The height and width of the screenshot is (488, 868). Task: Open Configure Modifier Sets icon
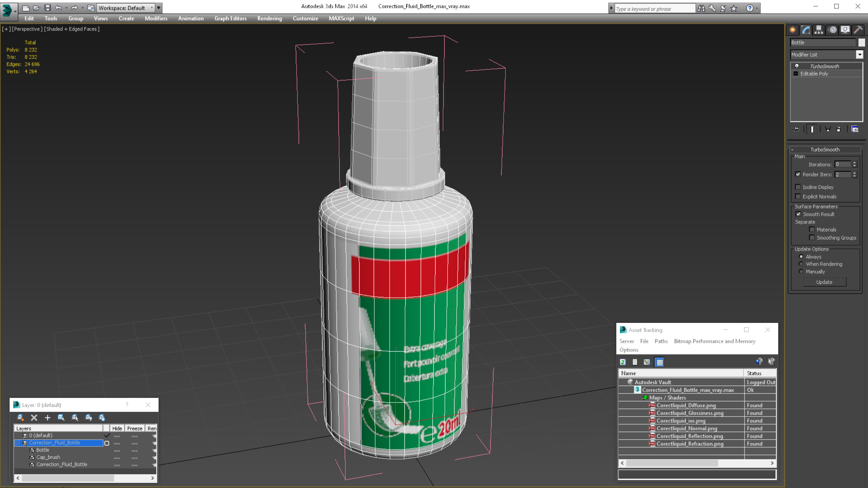(855, 129)
